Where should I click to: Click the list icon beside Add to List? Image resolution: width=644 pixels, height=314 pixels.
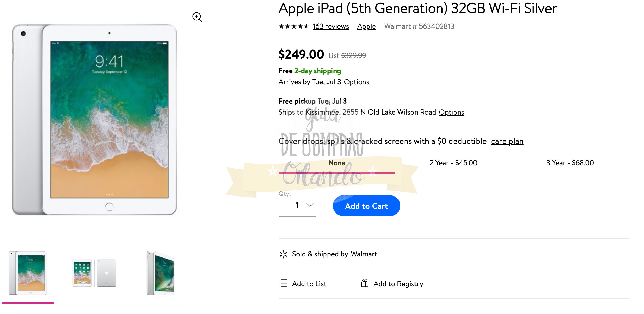click(283, 283)
